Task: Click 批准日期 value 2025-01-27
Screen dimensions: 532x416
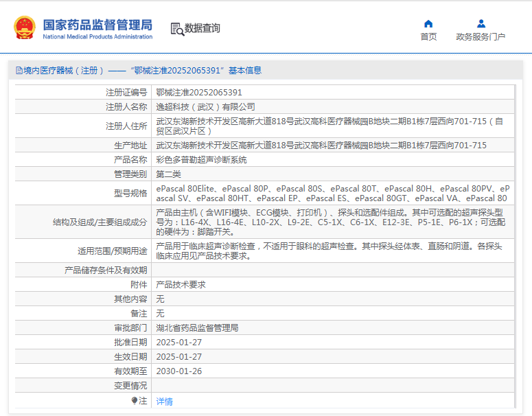Action: pos(178,343)
